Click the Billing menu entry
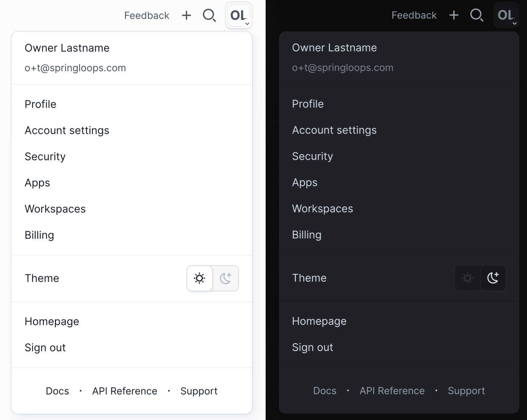This screenshot has width=527, height=420. click(x=39, y=235)
